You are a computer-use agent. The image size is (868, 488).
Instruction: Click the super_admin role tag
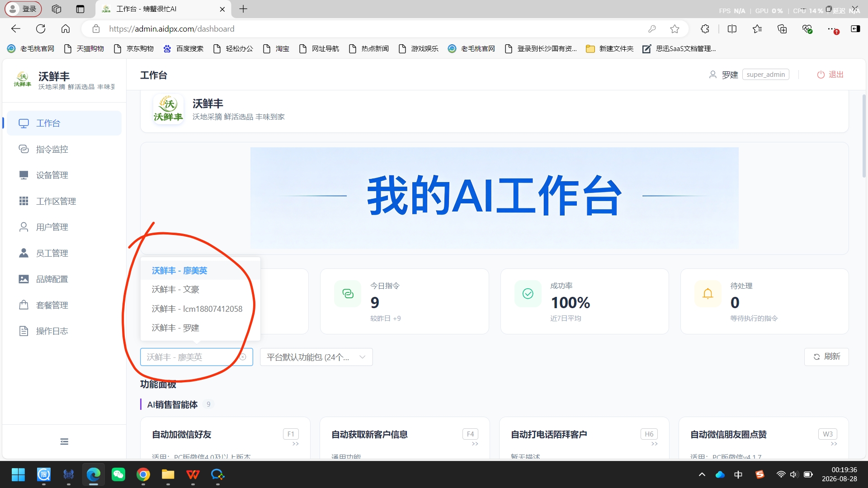click(765, 75)
